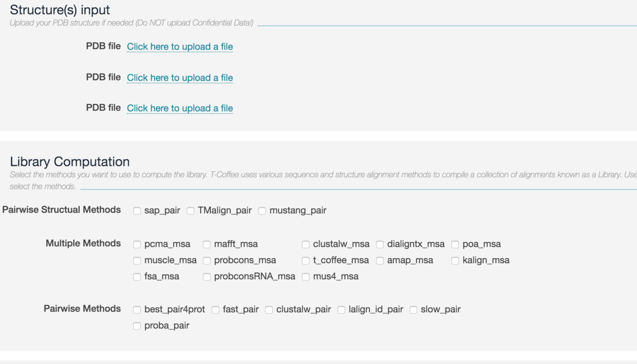Image resolution: width=637 pixels, height=364 pixels.
Task: Click the third PDB file upload link
Action: tap(180, 108)
